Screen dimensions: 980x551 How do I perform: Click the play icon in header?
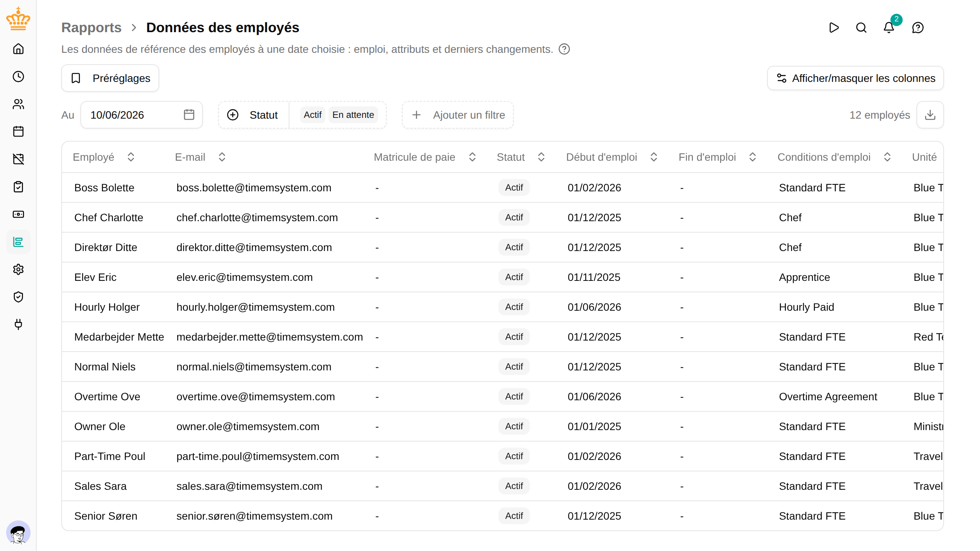point(834,28)
